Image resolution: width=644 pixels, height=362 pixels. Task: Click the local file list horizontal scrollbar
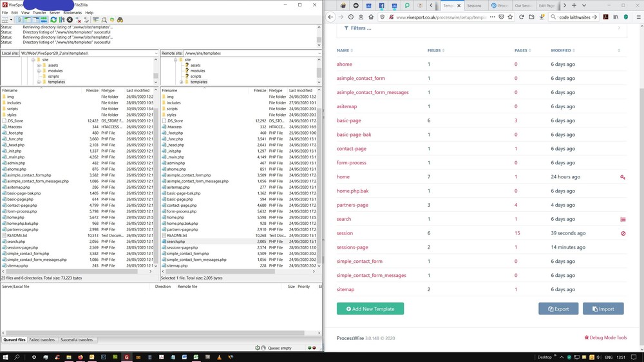pos(71,271)
